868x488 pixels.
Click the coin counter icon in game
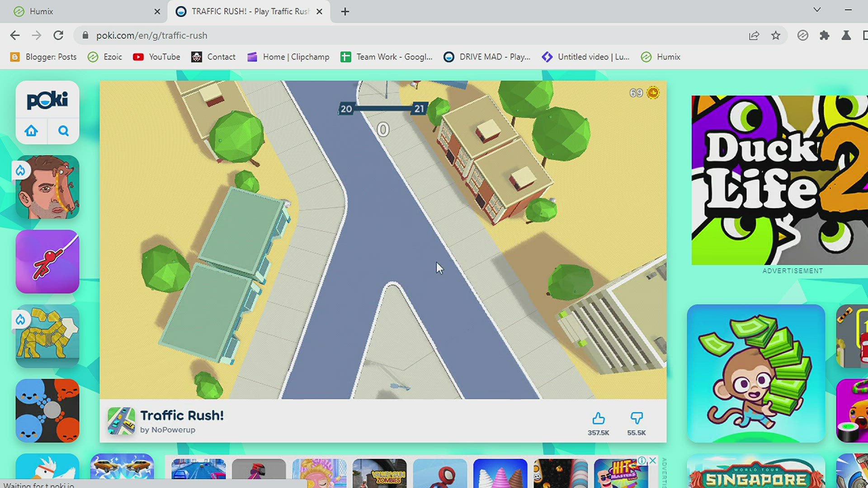[x=653, y=93]
